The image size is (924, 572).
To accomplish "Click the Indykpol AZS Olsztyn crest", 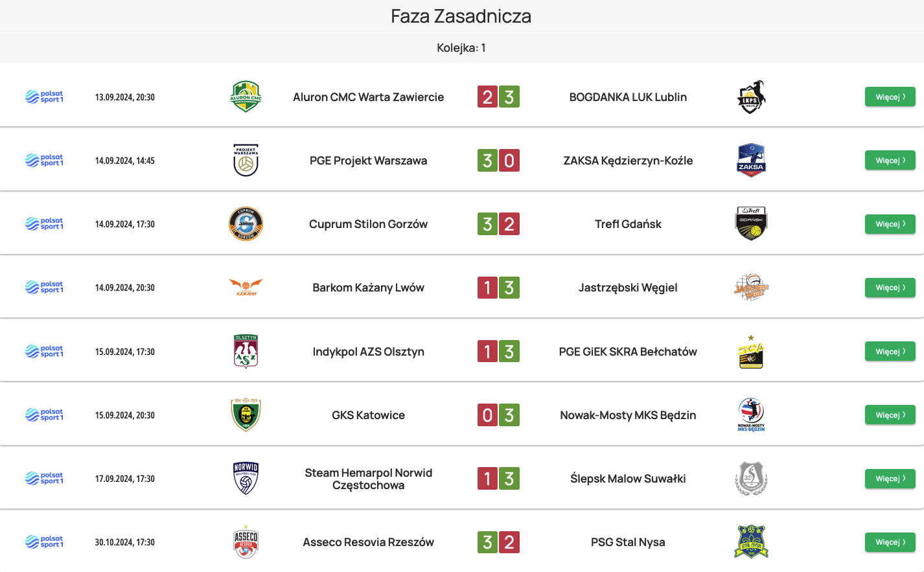I will [x=246, y=351].
